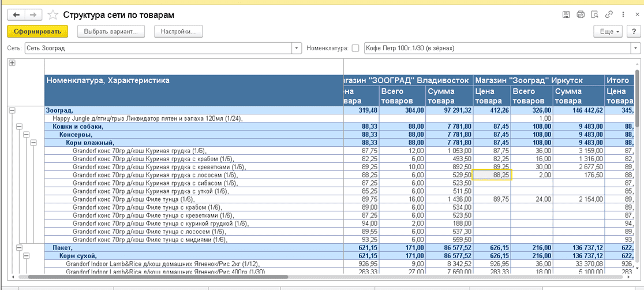Open the Еще menu
This screenshot has width=644, height=290.
point(609,31)
